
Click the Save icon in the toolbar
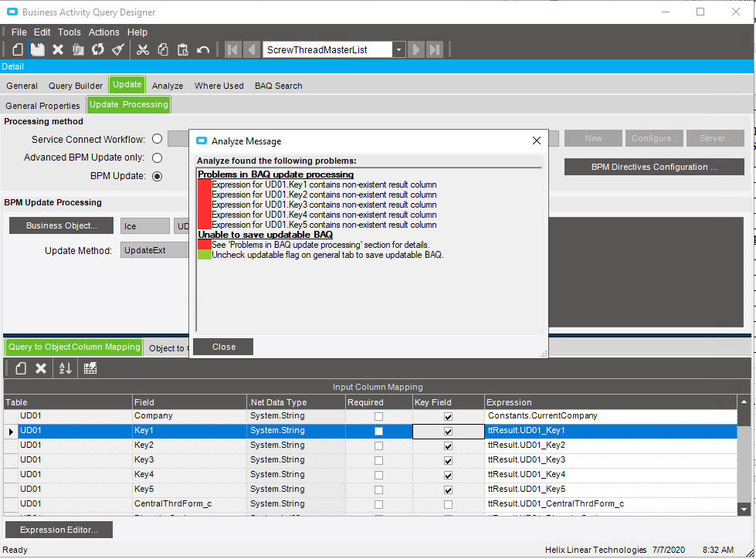[37, 49]
